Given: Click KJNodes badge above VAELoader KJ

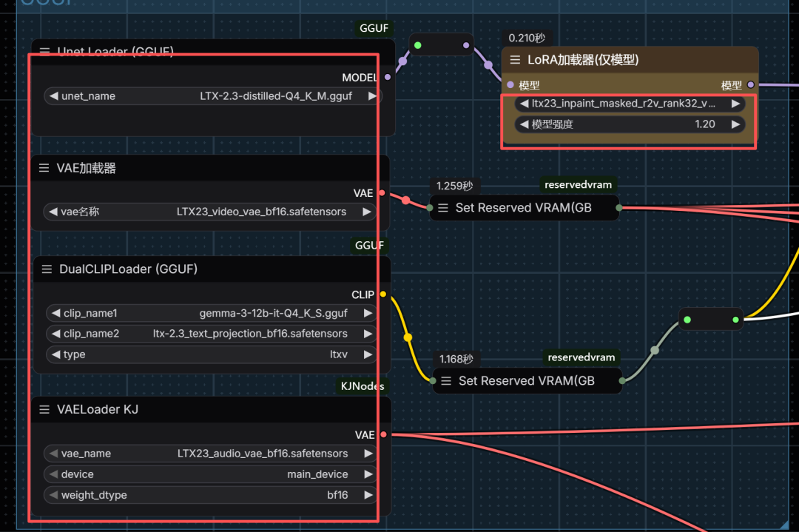Looking at the screenshot, I should (363, 385).
